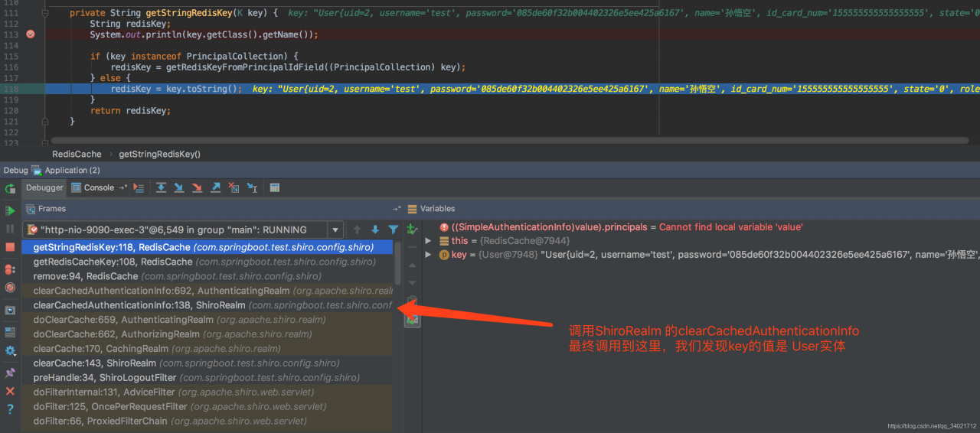Open debugger help question mark

coord(10,409)
